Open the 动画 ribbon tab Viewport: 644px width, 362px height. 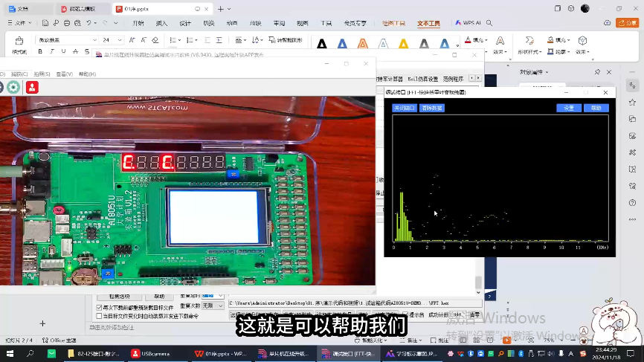232,23
